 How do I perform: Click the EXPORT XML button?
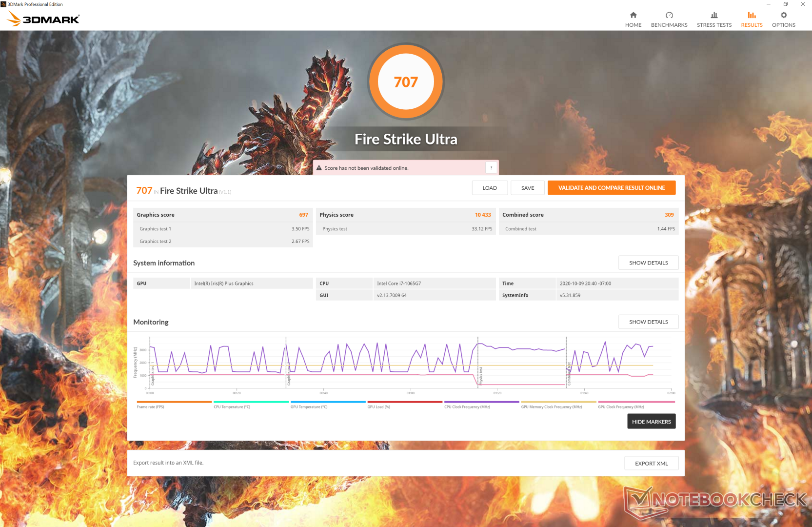pos(651,464)
